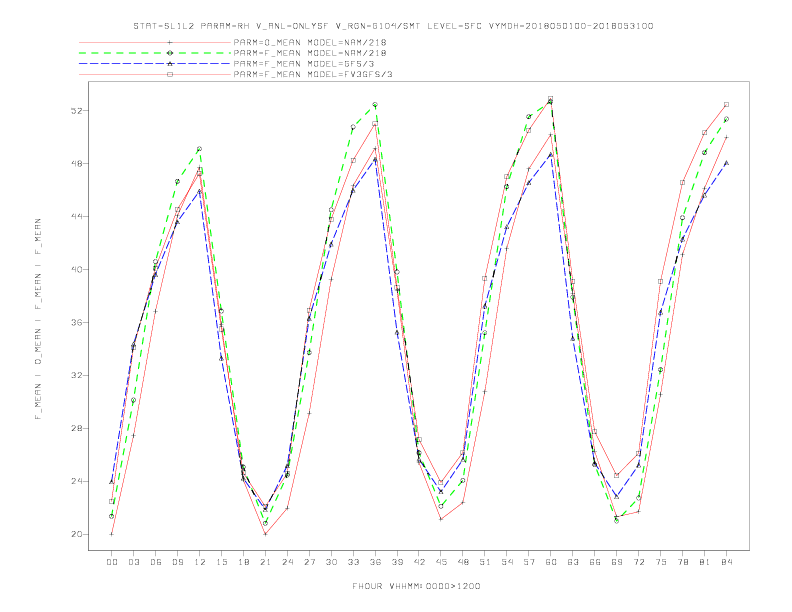Click x-axis forecast hour label 57

[x=529, y=562]
